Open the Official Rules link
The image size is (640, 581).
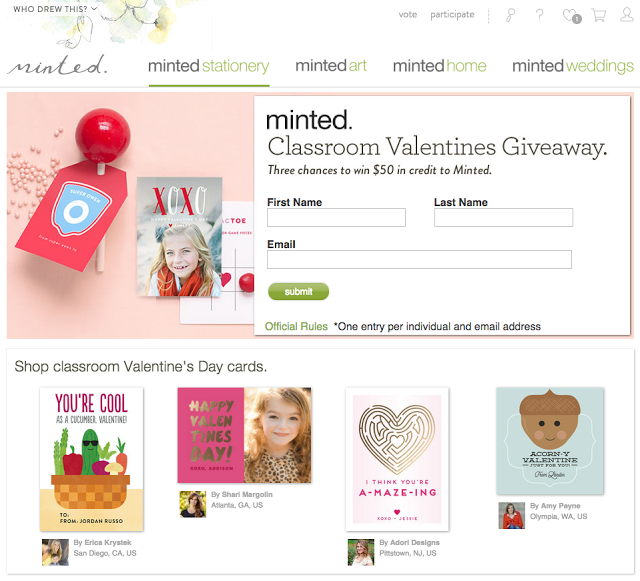coord(296,326)
